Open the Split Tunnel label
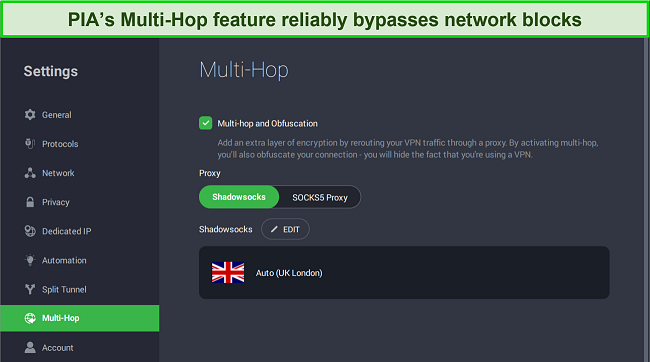The image size is (650, 362). [x=64, y=289]
